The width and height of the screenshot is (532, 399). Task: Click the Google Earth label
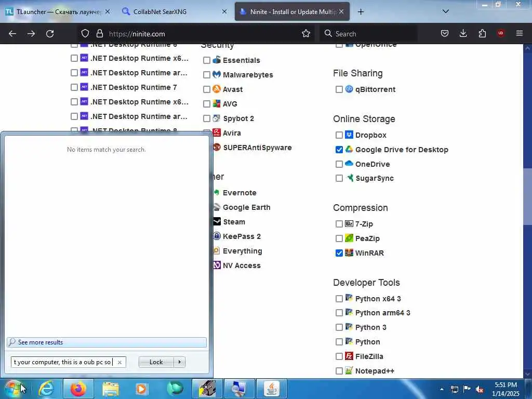tap(247, 207)
